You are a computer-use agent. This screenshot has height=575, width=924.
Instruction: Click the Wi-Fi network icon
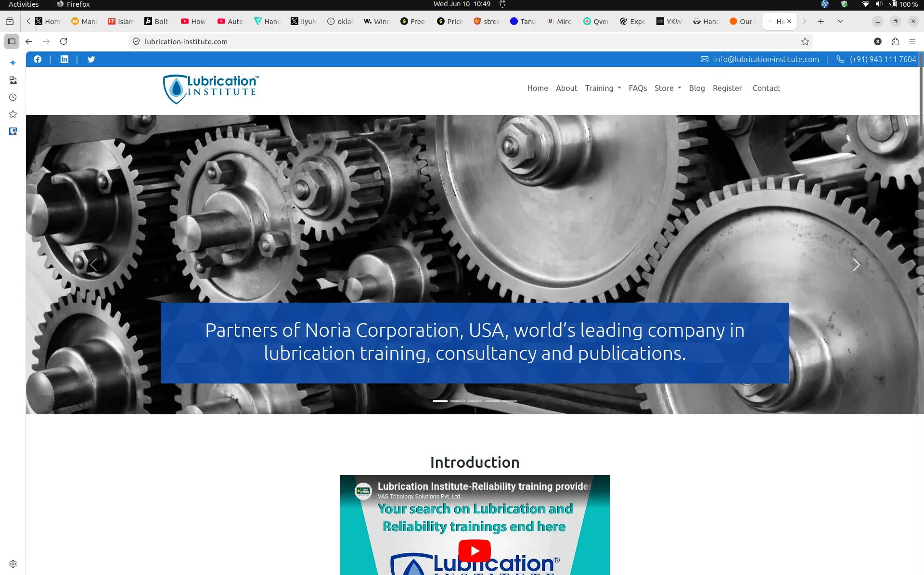click(x=865, y=4)
